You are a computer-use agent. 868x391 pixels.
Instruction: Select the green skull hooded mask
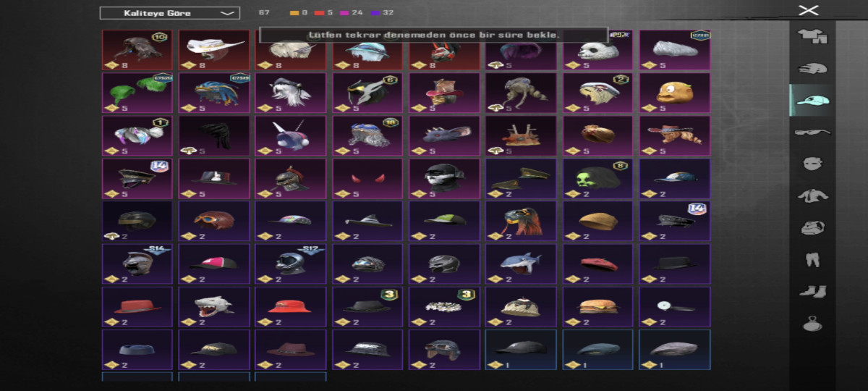[597, 178]
